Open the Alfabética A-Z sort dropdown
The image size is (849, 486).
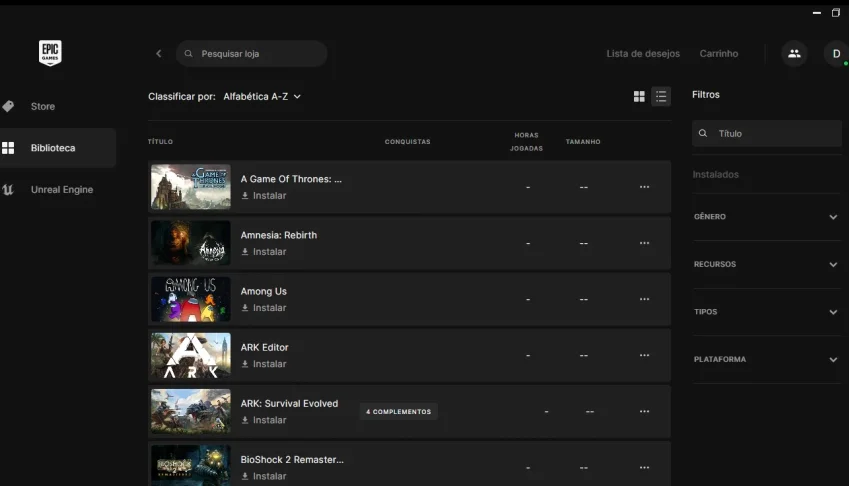pyautogui.click(x=262, y=96)
